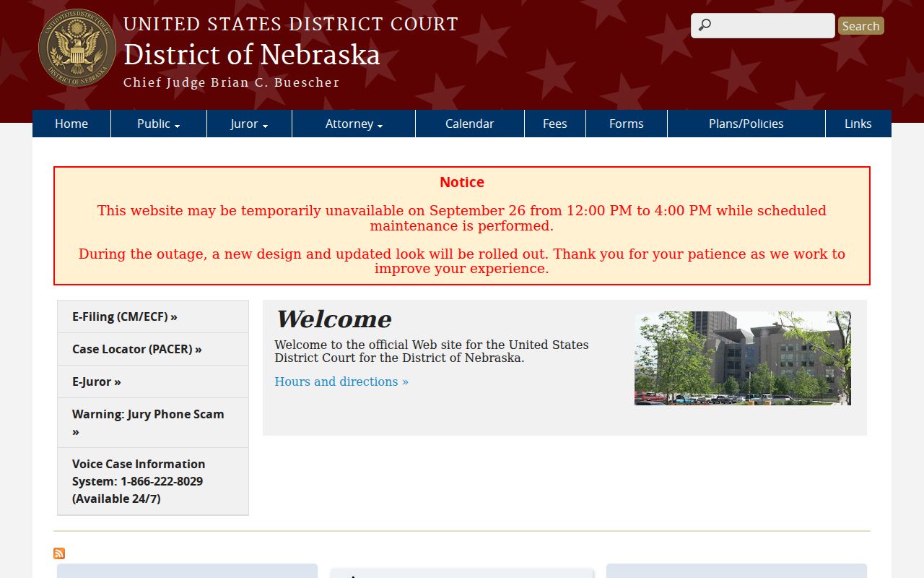Open the Links menu item
The height and width of the screenshot is (578, 924).
858,124
